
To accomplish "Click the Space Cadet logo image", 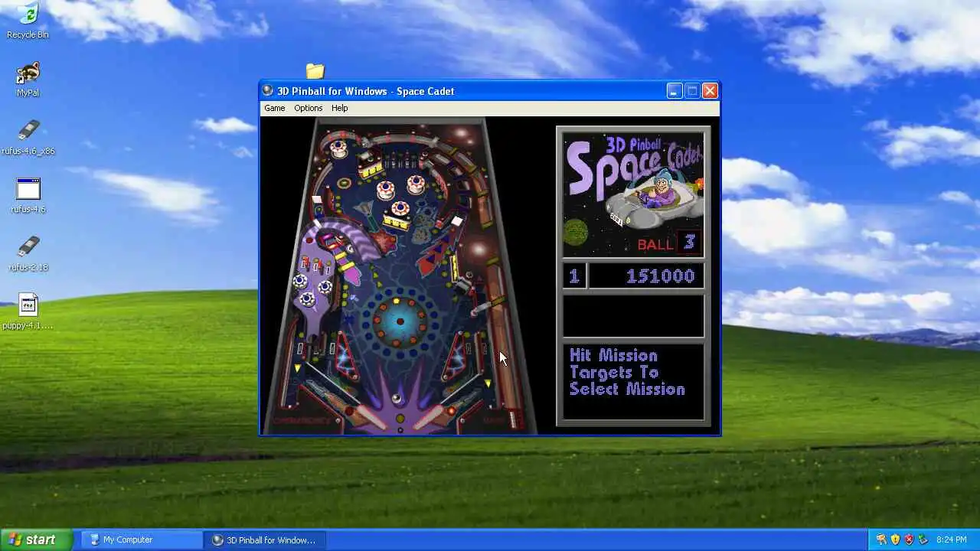I will click(633, 194).
